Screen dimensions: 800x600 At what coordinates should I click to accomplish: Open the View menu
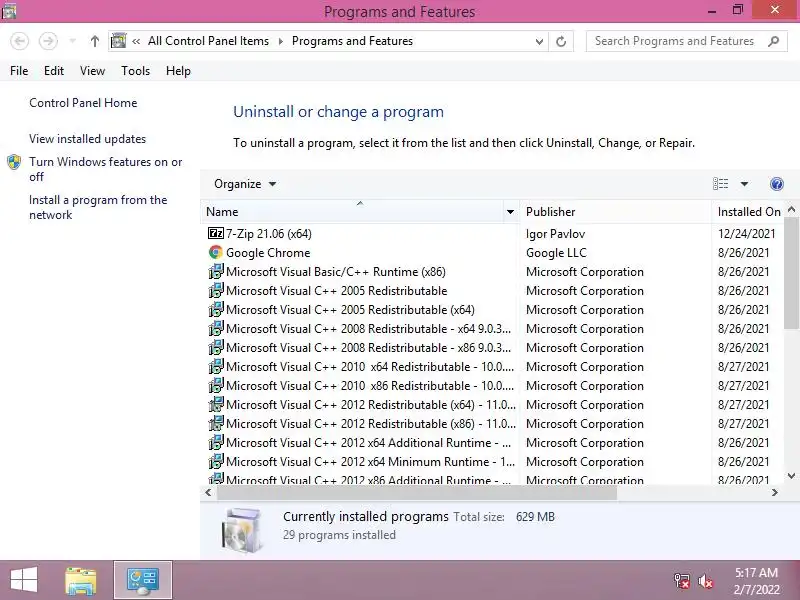[92, 71]
